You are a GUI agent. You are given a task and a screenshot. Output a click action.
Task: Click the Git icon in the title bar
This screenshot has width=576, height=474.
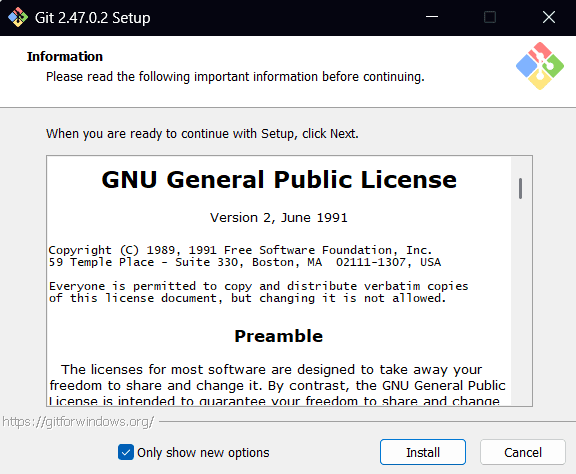click(18, 17)
